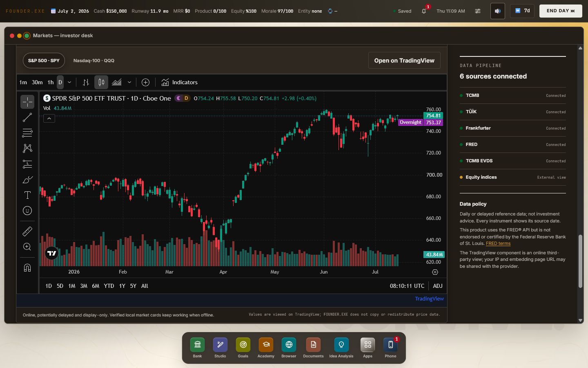Select the trend line drawing tool
588x368 pixels.
[27, 117]
